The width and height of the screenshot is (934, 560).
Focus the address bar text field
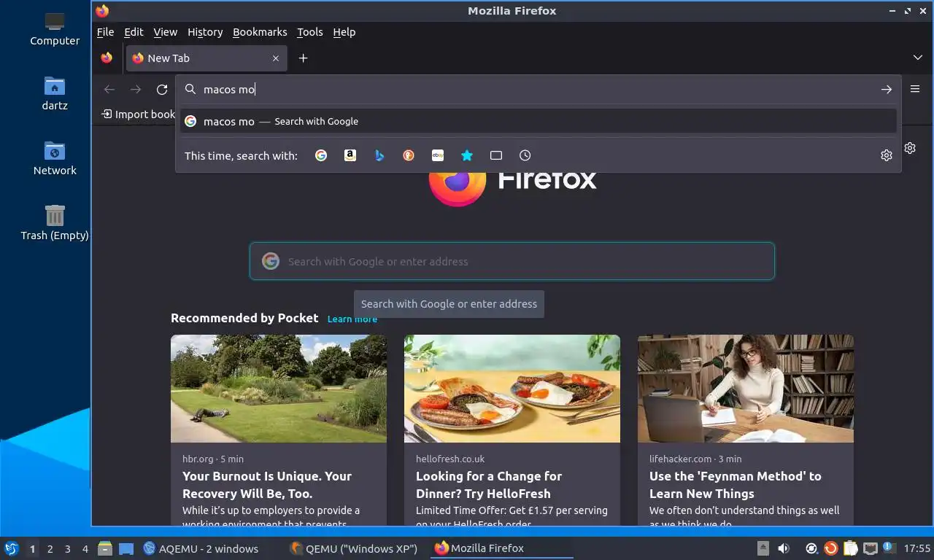(x=539, y=89)
